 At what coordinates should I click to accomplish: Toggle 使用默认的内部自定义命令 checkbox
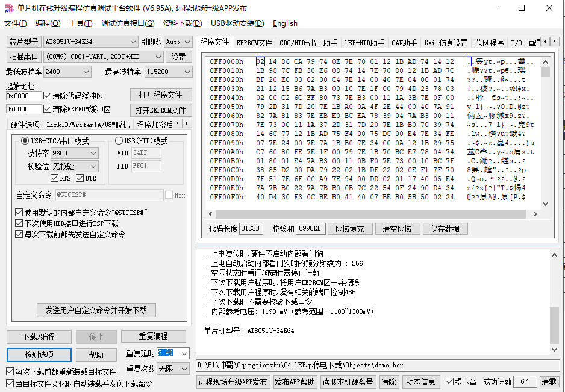pyautogui.click(x=19, y=212)
